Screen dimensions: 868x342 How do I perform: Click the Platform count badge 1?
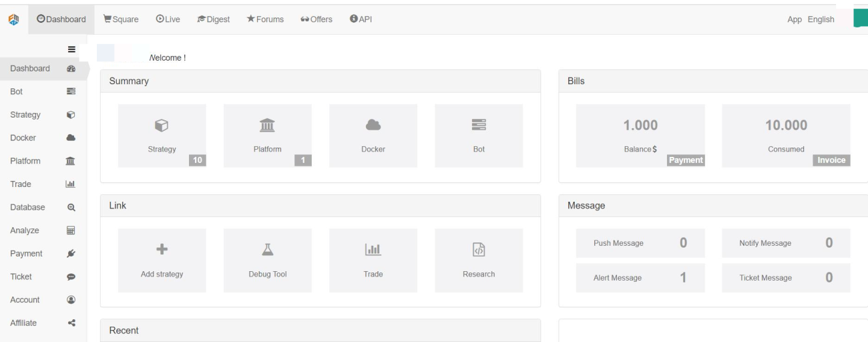[x=303, y=160]
